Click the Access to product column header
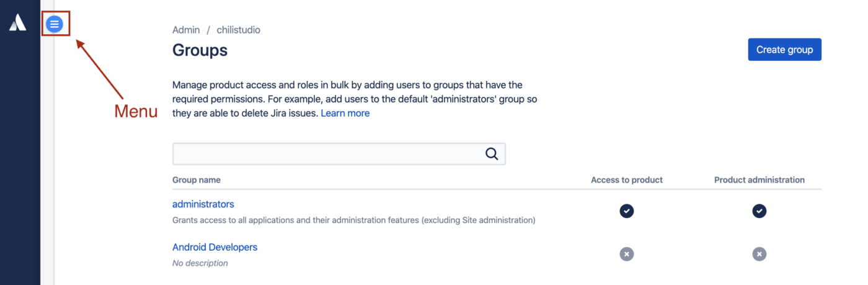Viewport: 868px width, 285px height. pos(627,180)
